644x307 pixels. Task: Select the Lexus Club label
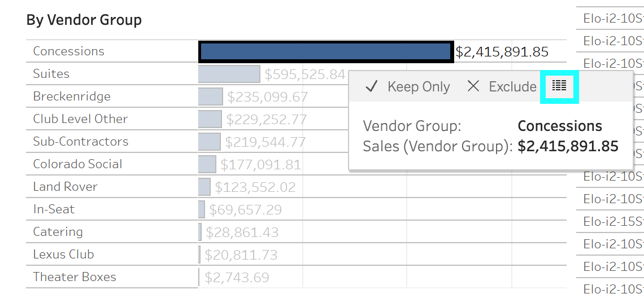coord(63,255)
